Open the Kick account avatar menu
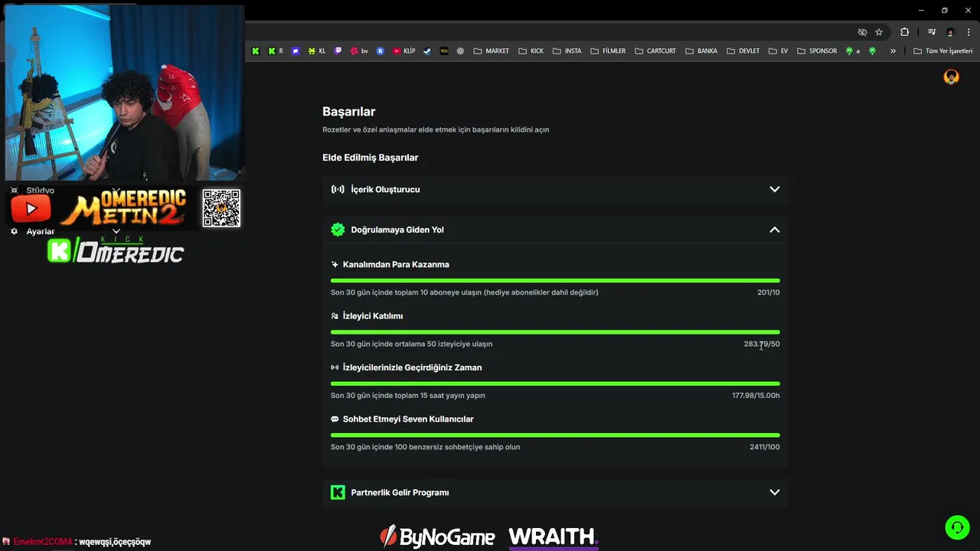This screenshot has width=980, height=551. [952, 77]
